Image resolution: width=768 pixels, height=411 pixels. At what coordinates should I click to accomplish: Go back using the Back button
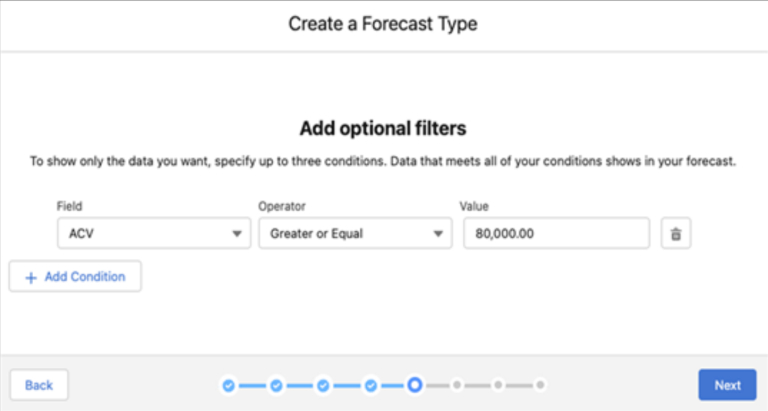(x=39, y=385)
